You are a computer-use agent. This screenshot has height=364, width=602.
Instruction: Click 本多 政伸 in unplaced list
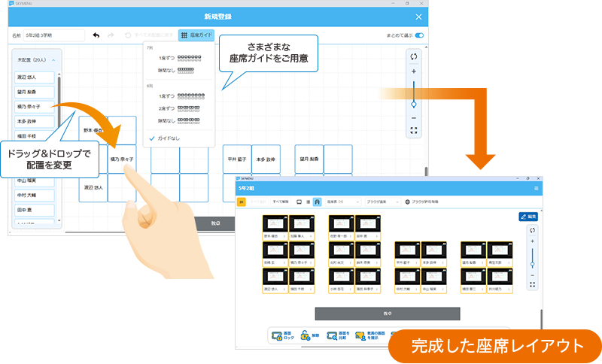tap(35, 122)
